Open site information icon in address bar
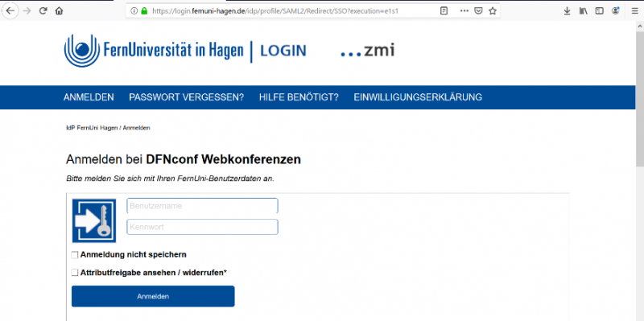 [134, 11]
